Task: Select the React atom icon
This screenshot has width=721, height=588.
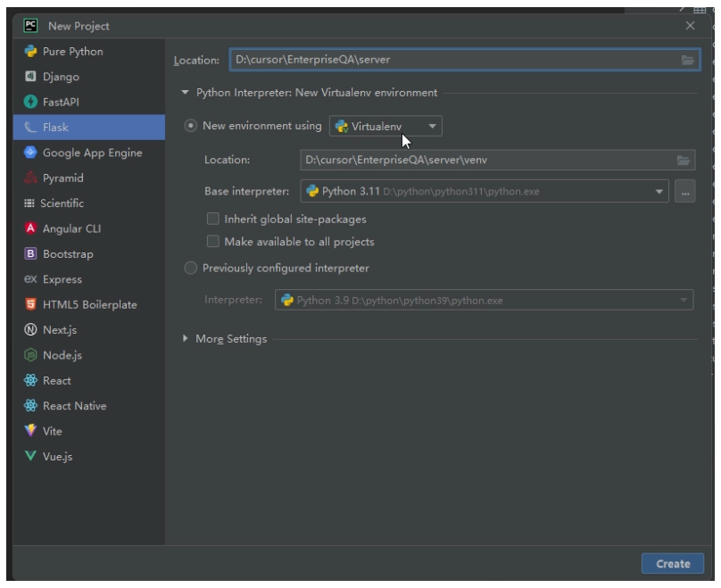Action: (30, 380)
